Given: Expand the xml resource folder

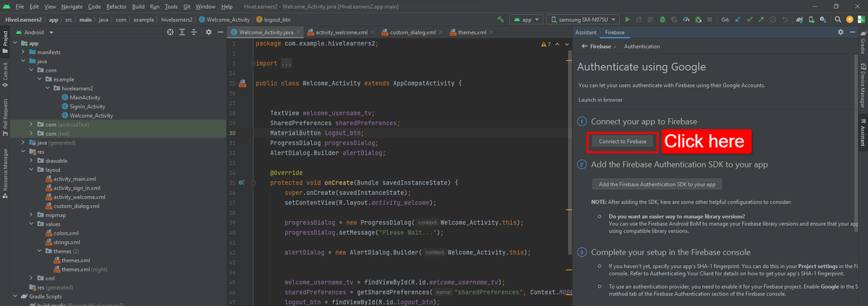Looking at the screenshot, I should tap(32, 278).
